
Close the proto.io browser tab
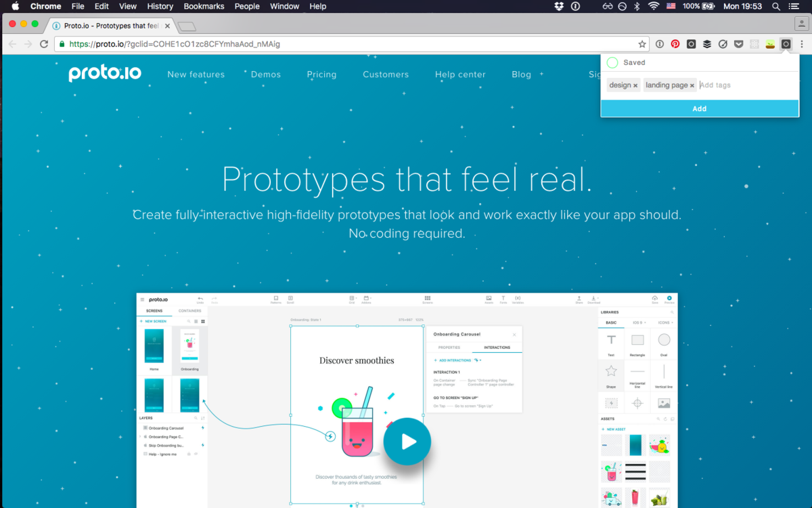pos(167,26)
